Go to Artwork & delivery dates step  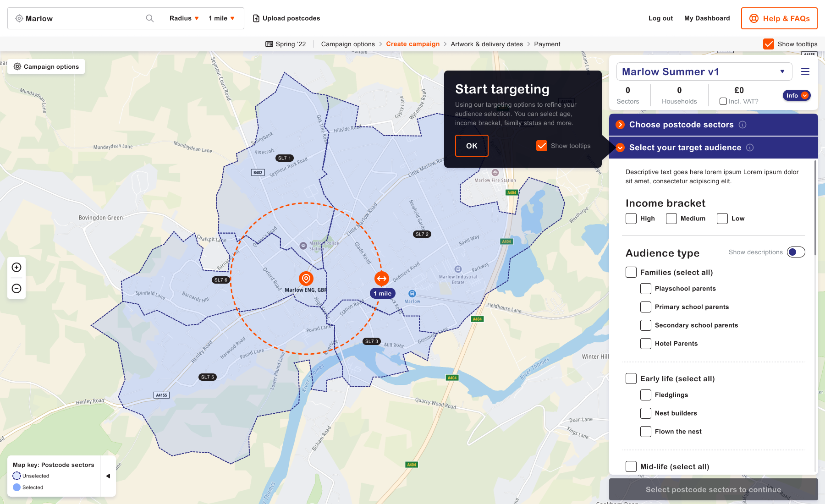click(x=487, y=44)
